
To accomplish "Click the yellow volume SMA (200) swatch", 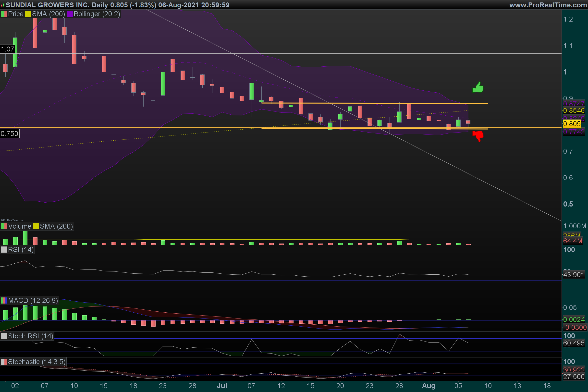I will coord(36,226).
